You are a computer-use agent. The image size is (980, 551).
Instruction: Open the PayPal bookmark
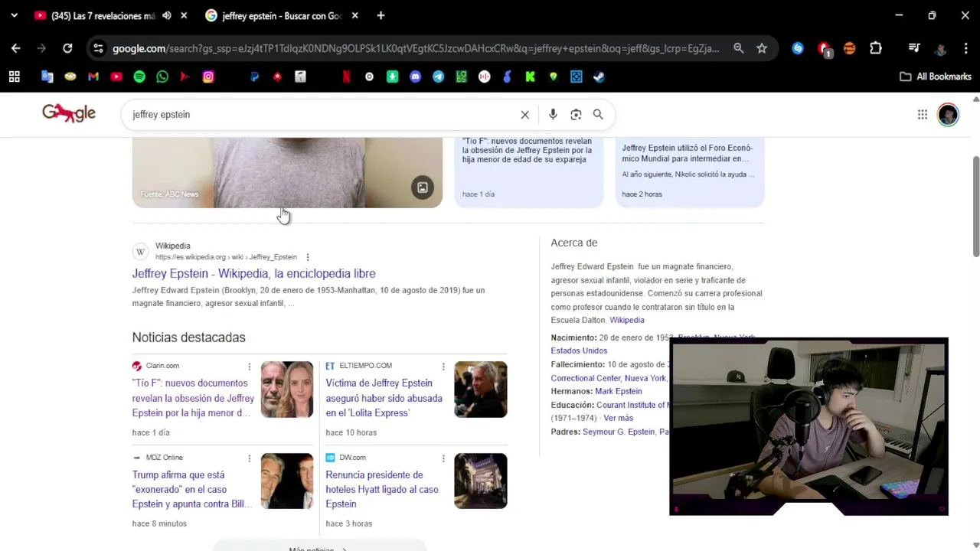pyautogui.click(x=254, y=77)
